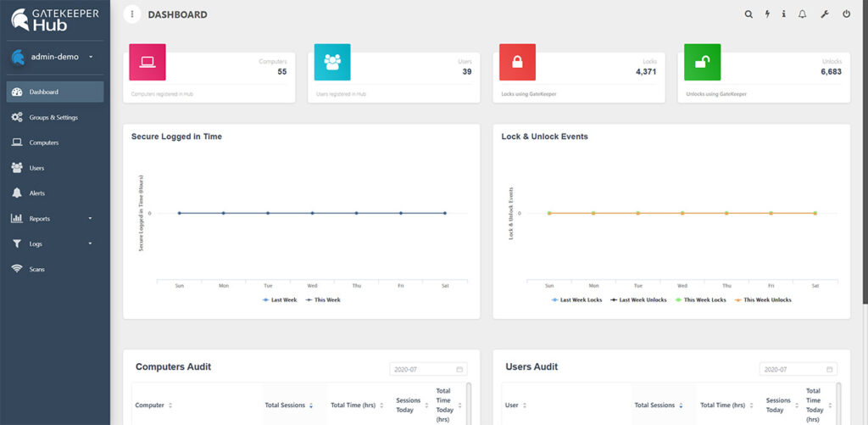868x425 pixels.
Task: Sort Users Audit by User column
Action: click(x=517, y=405)
